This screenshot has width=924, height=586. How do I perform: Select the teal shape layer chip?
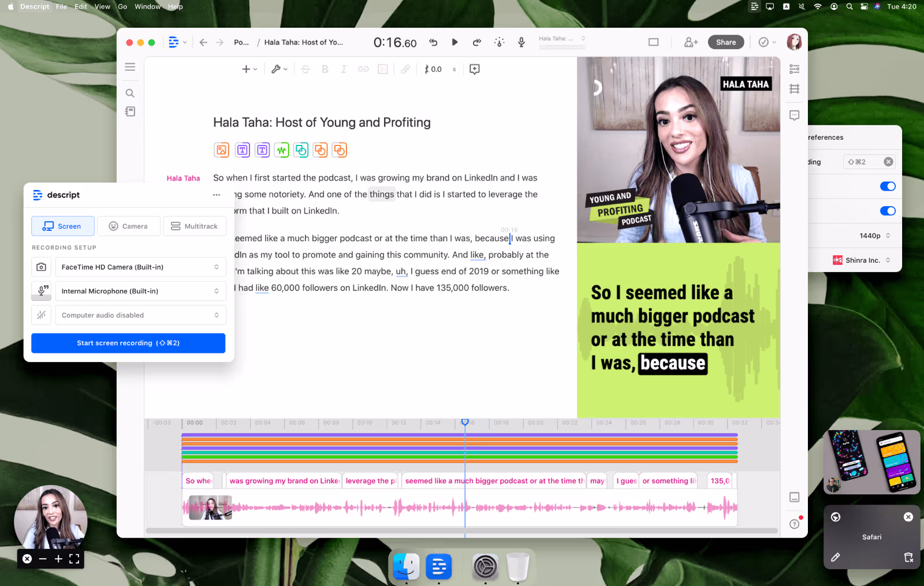point(301,150)
